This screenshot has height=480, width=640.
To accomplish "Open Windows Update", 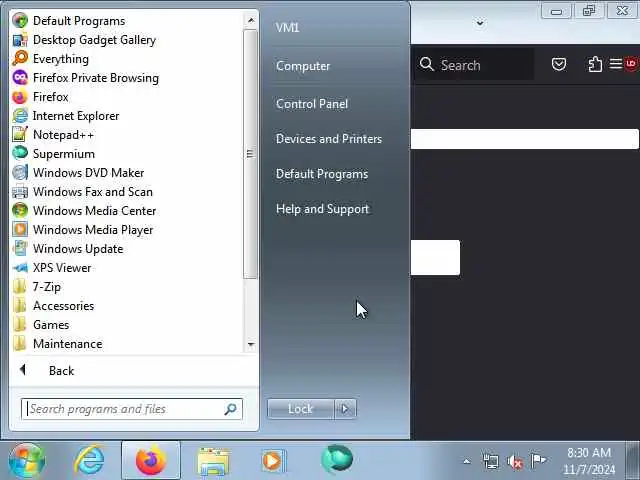I will 67,249.
